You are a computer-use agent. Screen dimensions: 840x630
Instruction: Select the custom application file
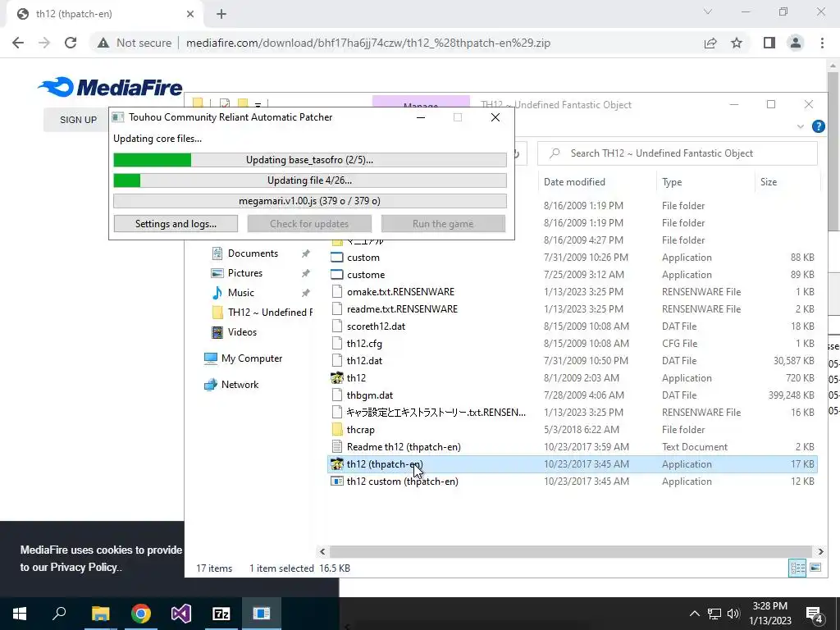pos(363,258)
